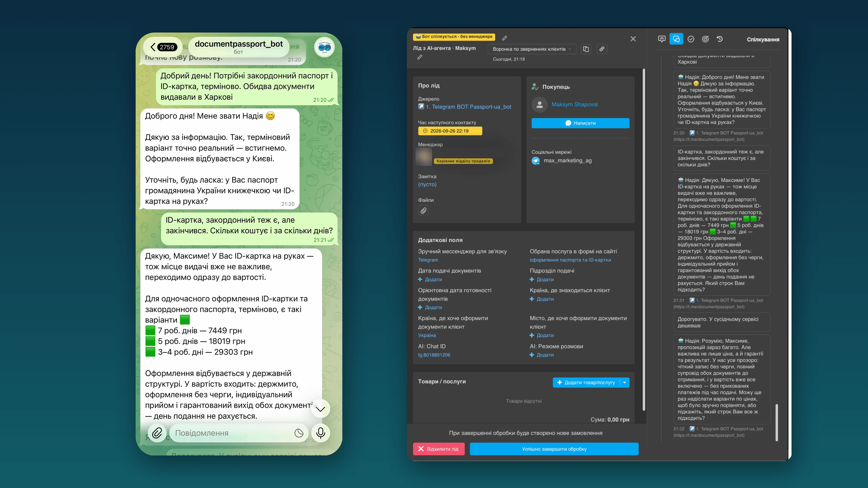Click the copy lead icon next to funnel
Viewport: 868px width, 488px height.
(586, 49)
